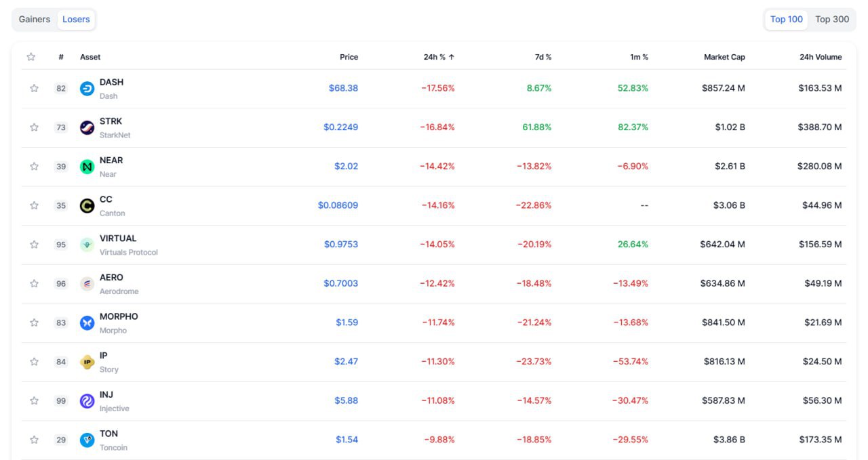The width and height of the screenshot is (868, 460).
Task: Open the STRK price link $0.2249
Action: click(x=340, y=127)
